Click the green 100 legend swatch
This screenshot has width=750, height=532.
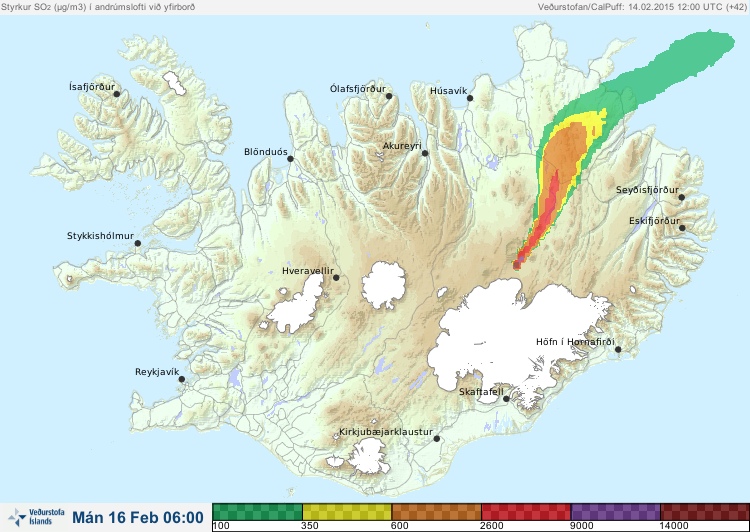coord(257,512)
